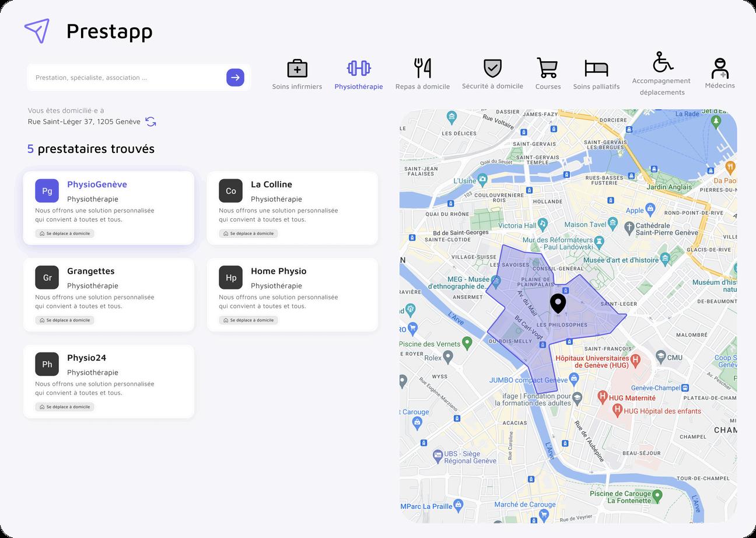Viewport: 756px width, 538px height.
Task: Click the Piscine des Vernets map marker
Action: click(467, 343)
